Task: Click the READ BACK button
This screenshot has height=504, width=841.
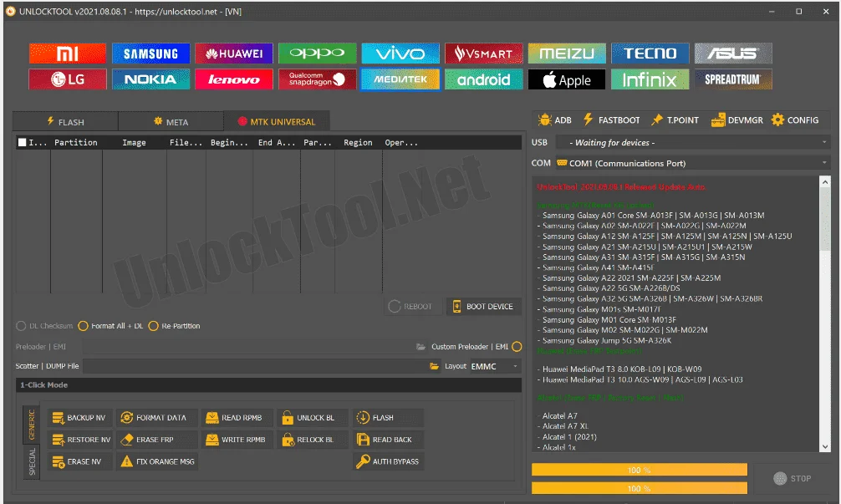Action: [389, 440]
